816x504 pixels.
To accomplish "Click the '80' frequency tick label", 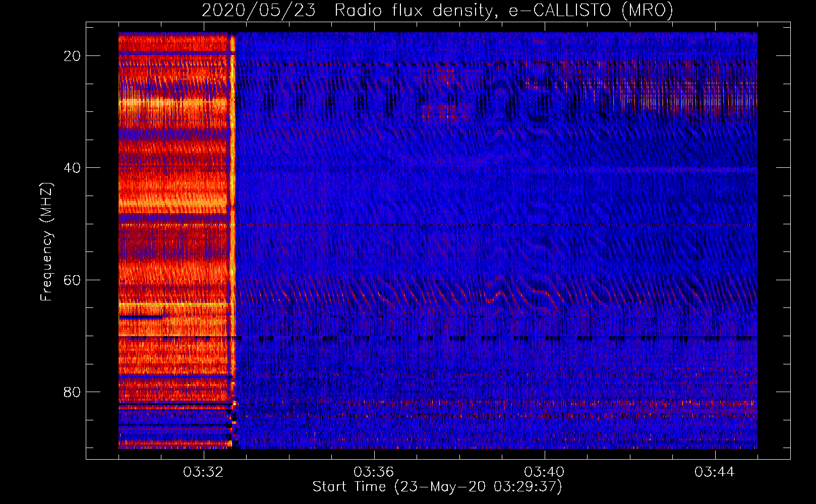I will tap(72, 392).
